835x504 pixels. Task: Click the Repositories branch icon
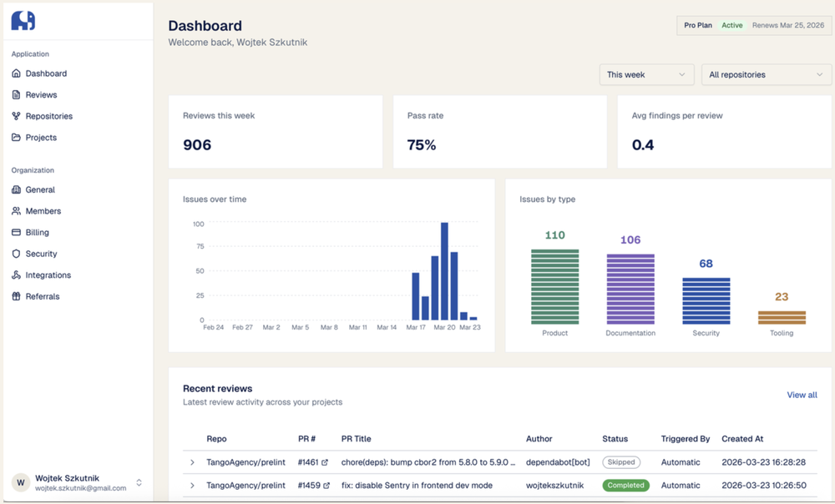[17, 116]
